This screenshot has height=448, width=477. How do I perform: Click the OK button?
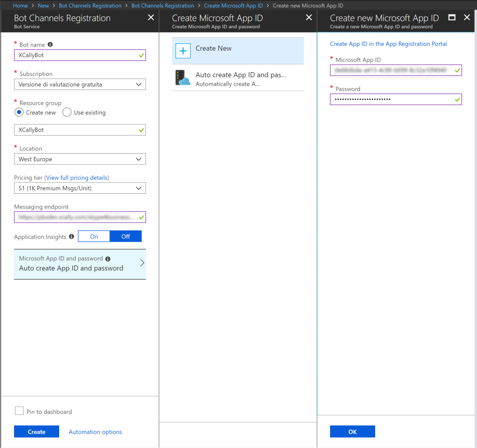(353, 432)
